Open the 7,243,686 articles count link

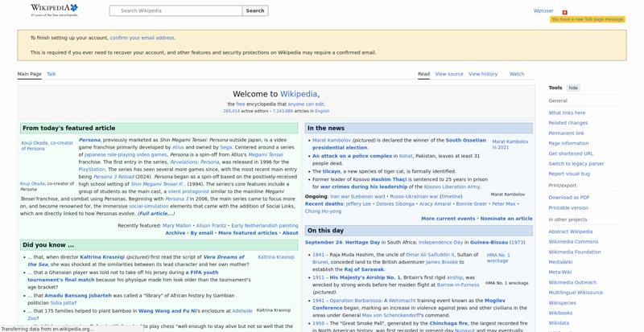283,111
